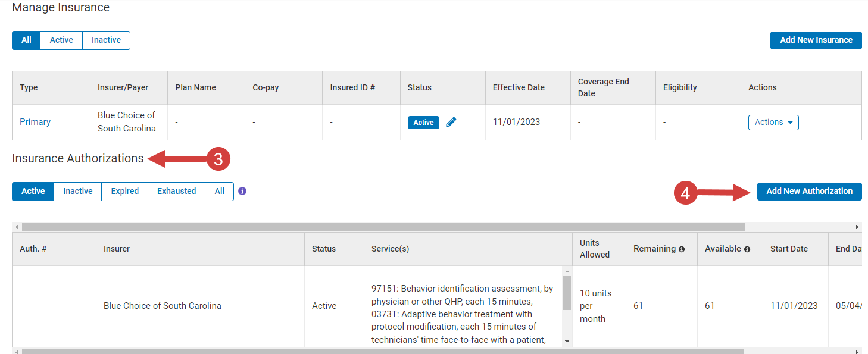Select the Inactive insurance filter
This screenshot has height=354, width=868.
(x=105, y=40)
